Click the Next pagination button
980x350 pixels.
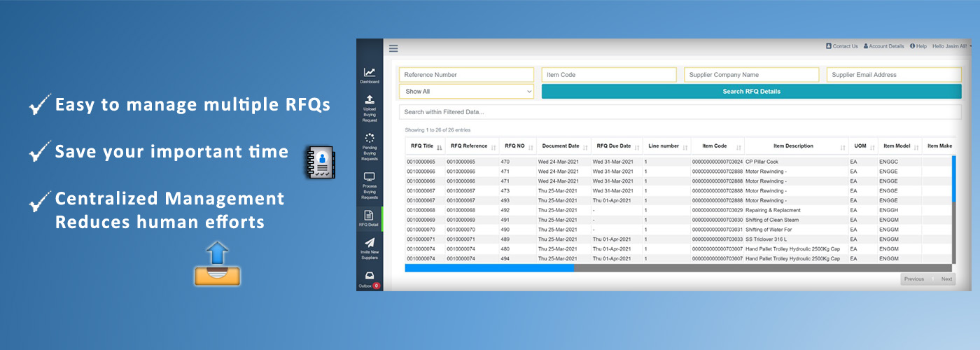tap(946, 279)
